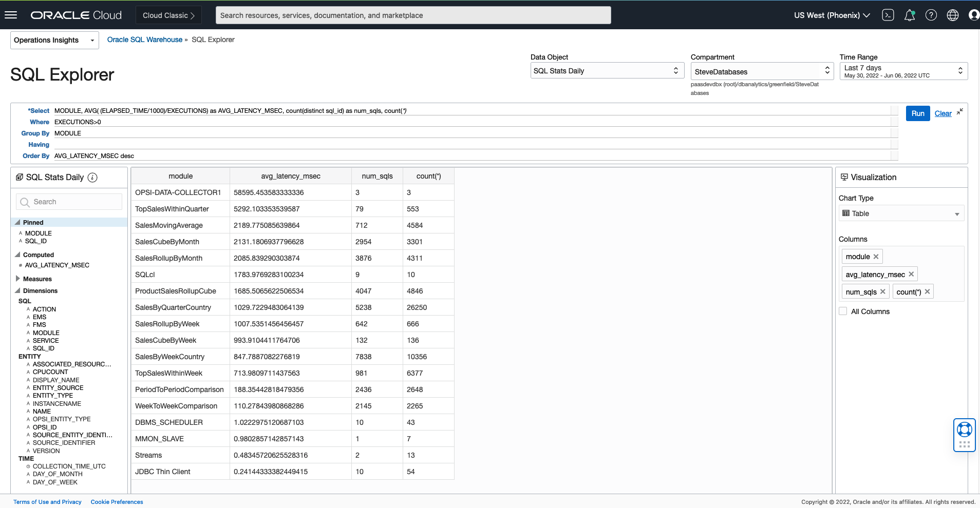Click the search magnifier in the stats panel
This screenshot has height=508, width=980.
[24, 202]
